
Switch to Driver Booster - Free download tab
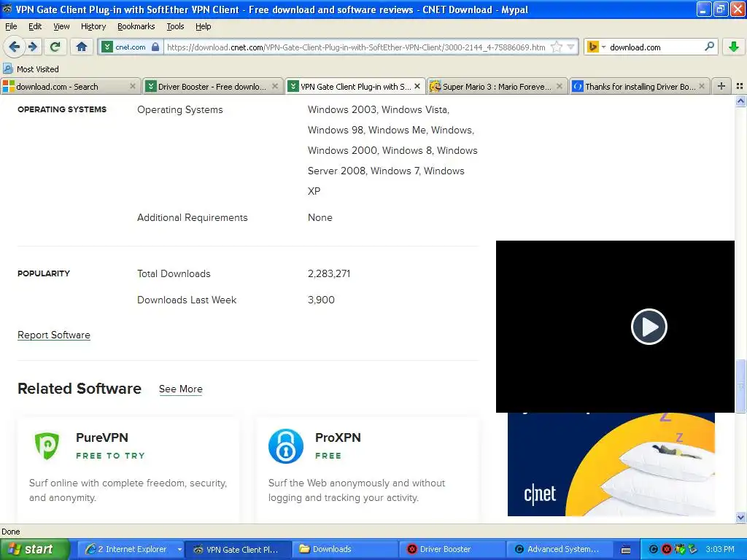[212, 86]
